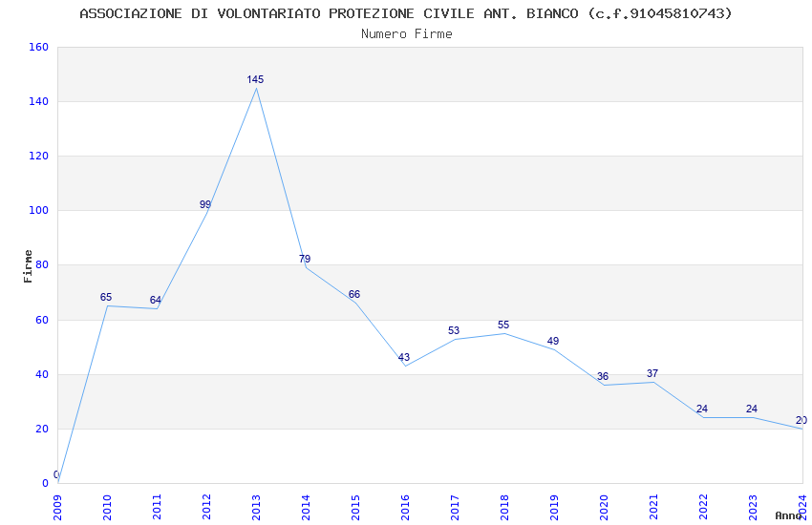The image size is (812, 525).
Task: Select the data label 64 for 2011
Action: tap(156, 300)
